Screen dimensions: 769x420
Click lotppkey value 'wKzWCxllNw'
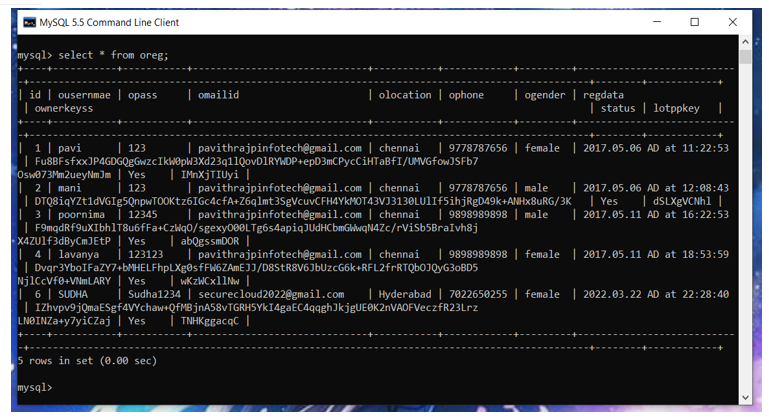coord(209,281)
